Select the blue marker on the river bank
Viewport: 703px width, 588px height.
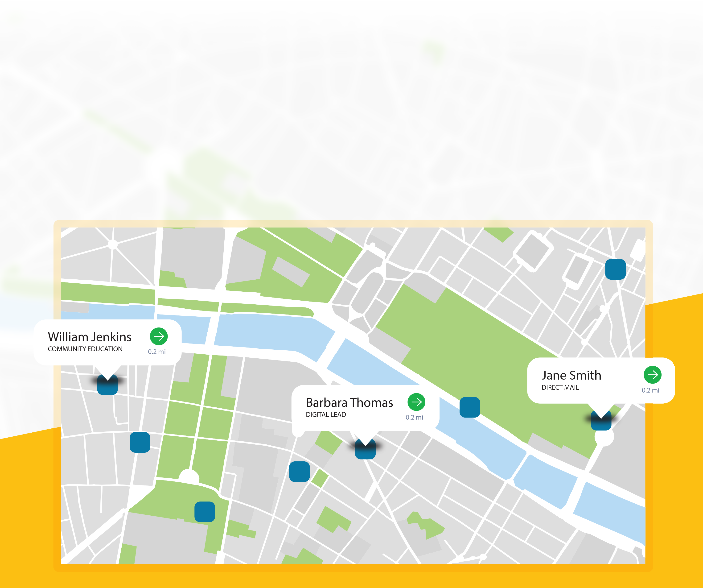coord(470,407)
